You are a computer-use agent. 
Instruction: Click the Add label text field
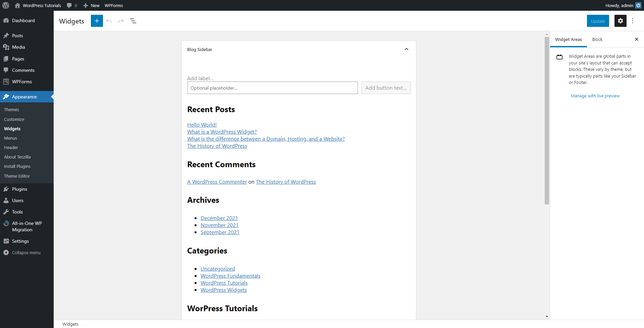pos(200,78)
